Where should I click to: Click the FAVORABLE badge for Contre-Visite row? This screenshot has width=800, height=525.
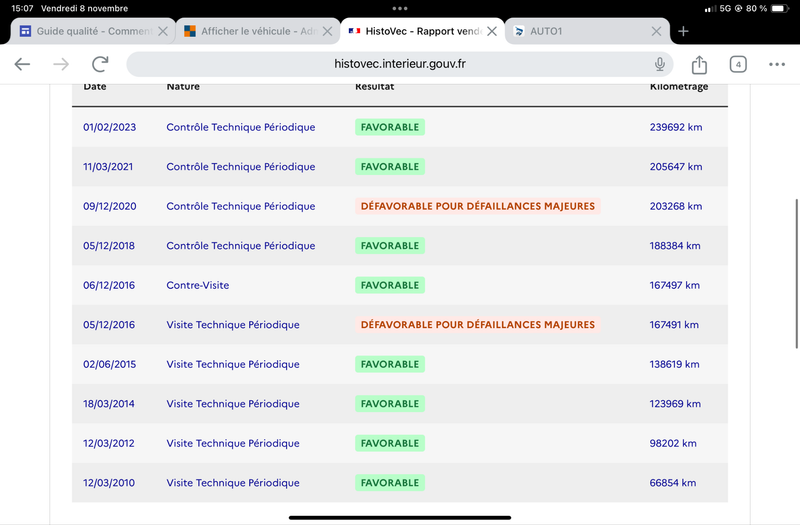click(390, 285)
